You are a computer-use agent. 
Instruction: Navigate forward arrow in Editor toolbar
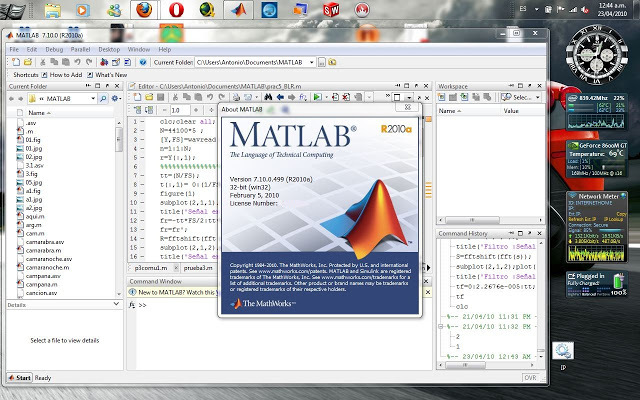[291, 97]
